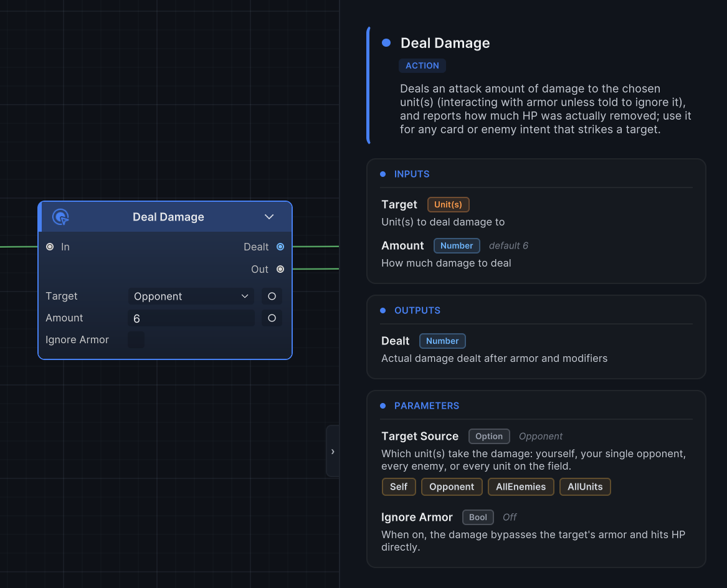Click the Target row input socket circle
Viewport: 727px width, 588px height.
coord(272,296)
